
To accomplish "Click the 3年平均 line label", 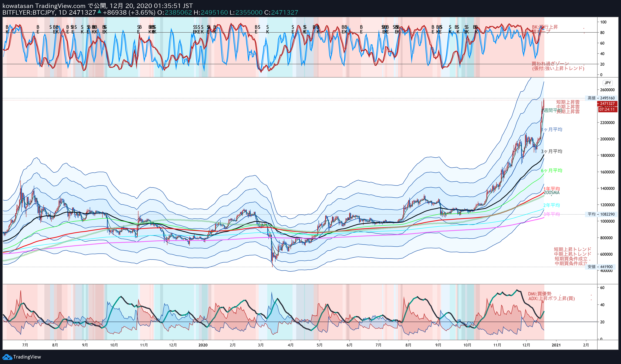I will (x=552, y=214).
